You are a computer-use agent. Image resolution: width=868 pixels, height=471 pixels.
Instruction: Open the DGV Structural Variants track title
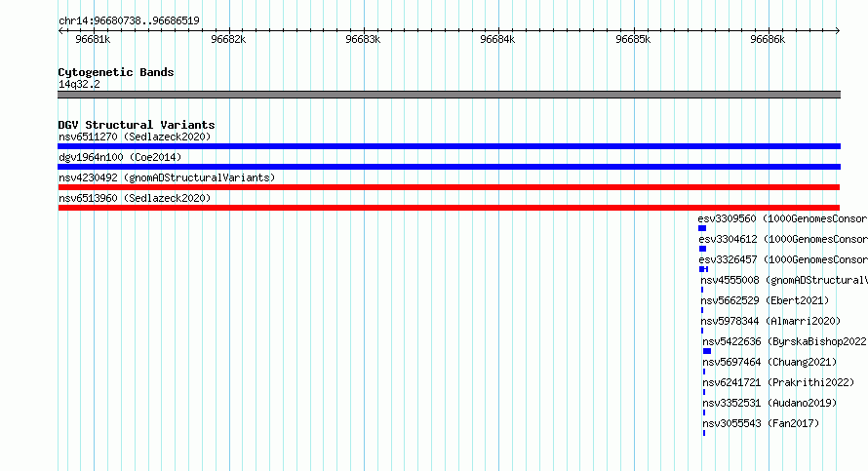137,125
